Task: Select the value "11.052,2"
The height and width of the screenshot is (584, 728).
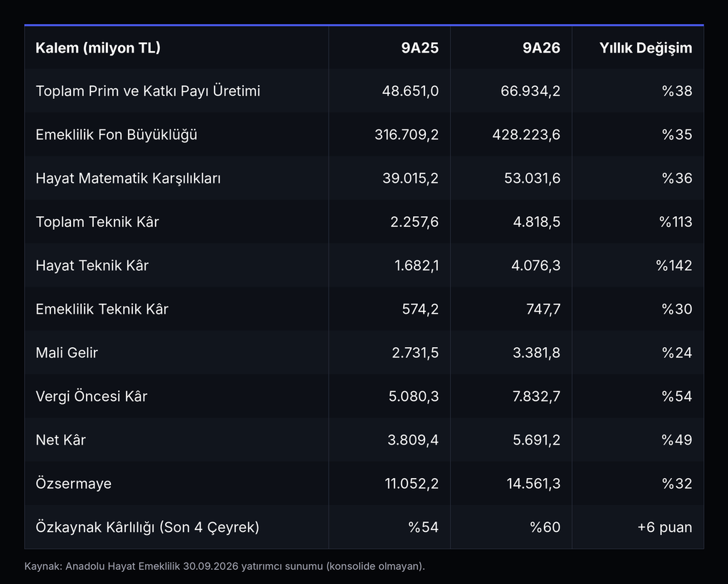Action: pos(412,484)
